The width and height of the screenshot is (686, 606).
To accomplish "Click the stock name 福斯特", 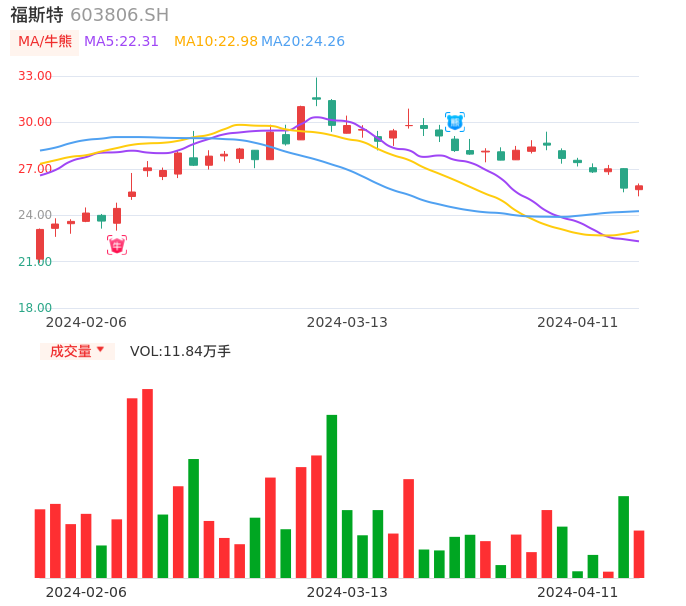I will [x=37, y=15].
